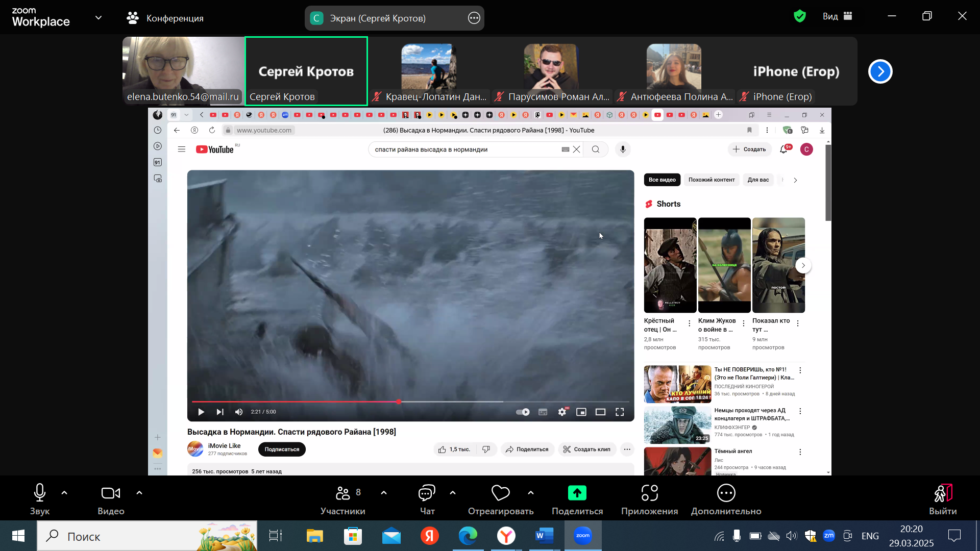The width and height of the screenshot is (980, 551).
Task: Click Создать клип button
Action: point(587,449)
